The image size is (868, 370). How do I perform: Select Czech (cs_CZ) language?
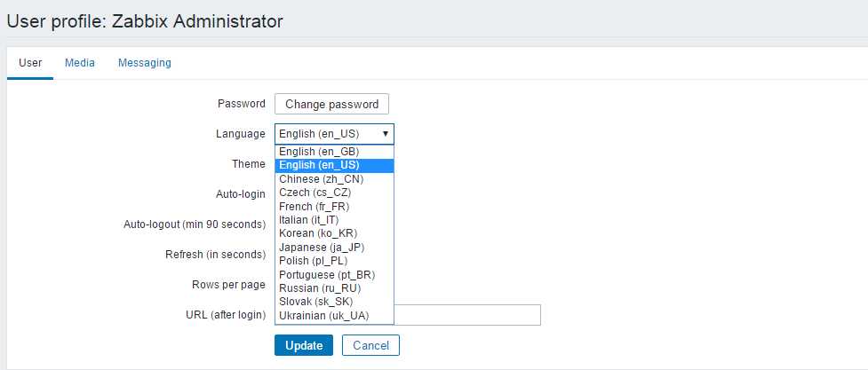point(334,193)
